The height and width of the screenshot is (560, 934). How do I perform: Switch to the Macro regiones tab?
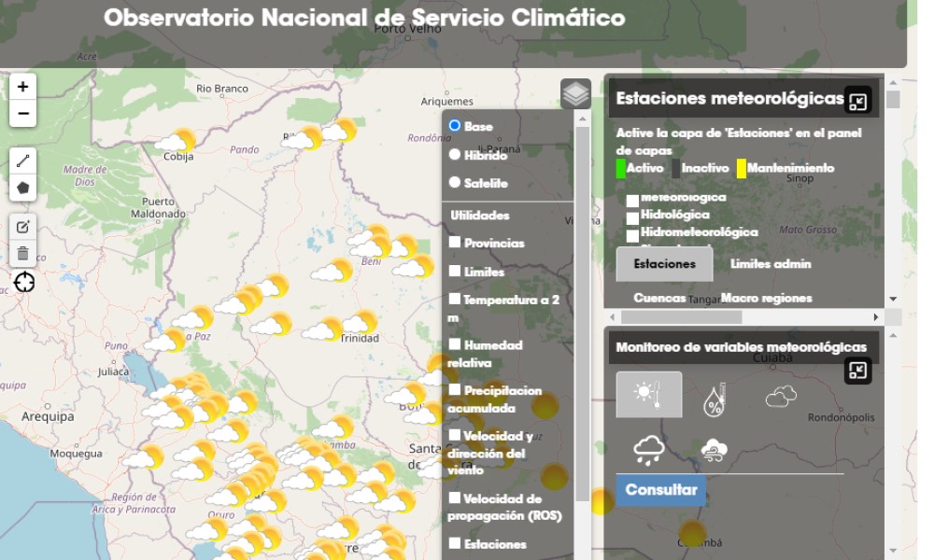click(766, 298)
